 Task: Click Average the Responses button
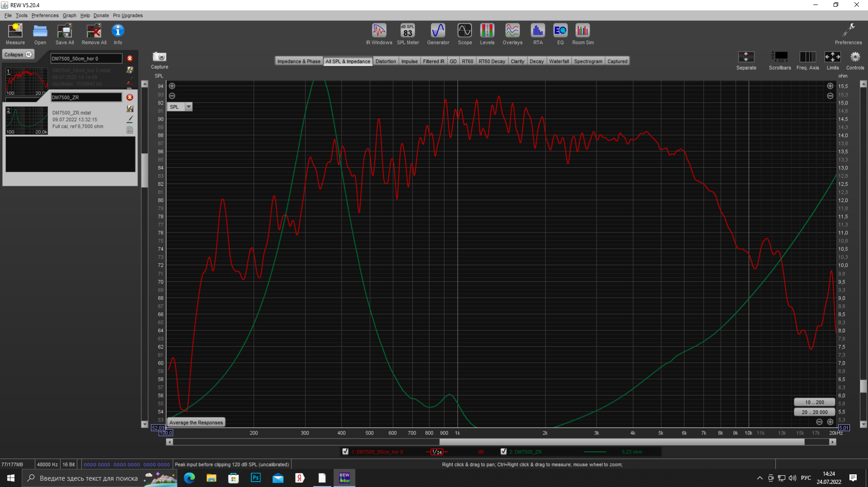(x=196, y=422)
